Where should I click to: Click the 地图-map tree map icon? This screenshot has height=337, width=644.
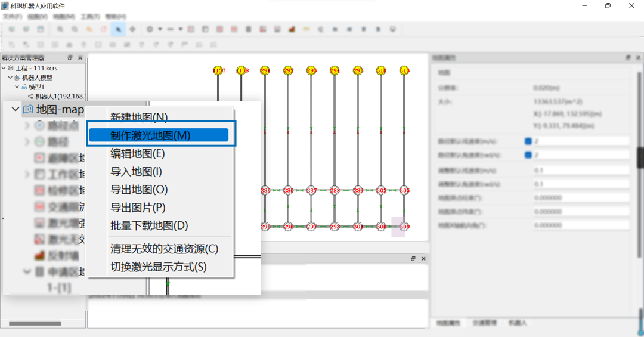pos(28,109)
